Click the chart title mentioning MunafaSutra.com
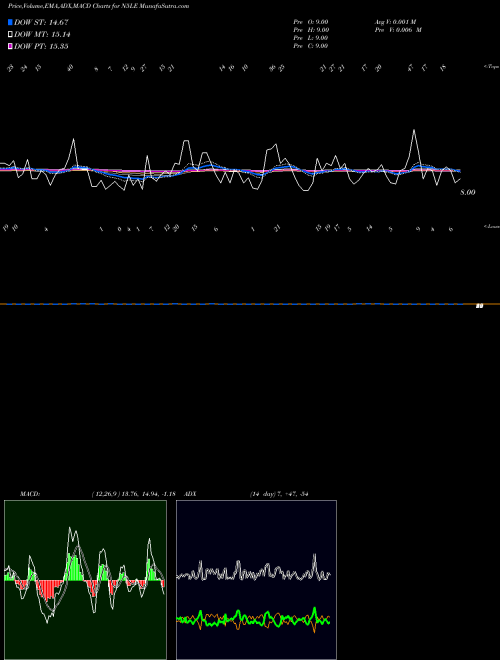500x660 pixels. point(98,6)
